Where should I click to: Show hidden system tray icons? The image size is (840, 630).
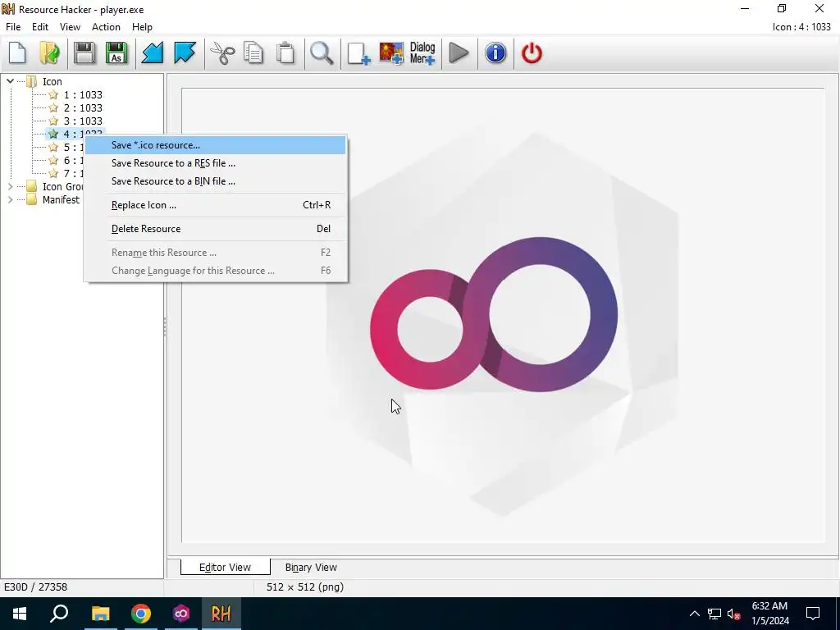point(694,614)
